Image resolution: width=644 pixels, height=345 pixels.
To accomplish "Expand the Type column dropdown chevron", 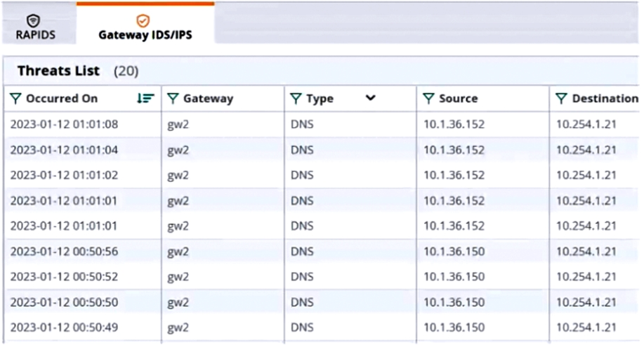I will pos(370,98).
